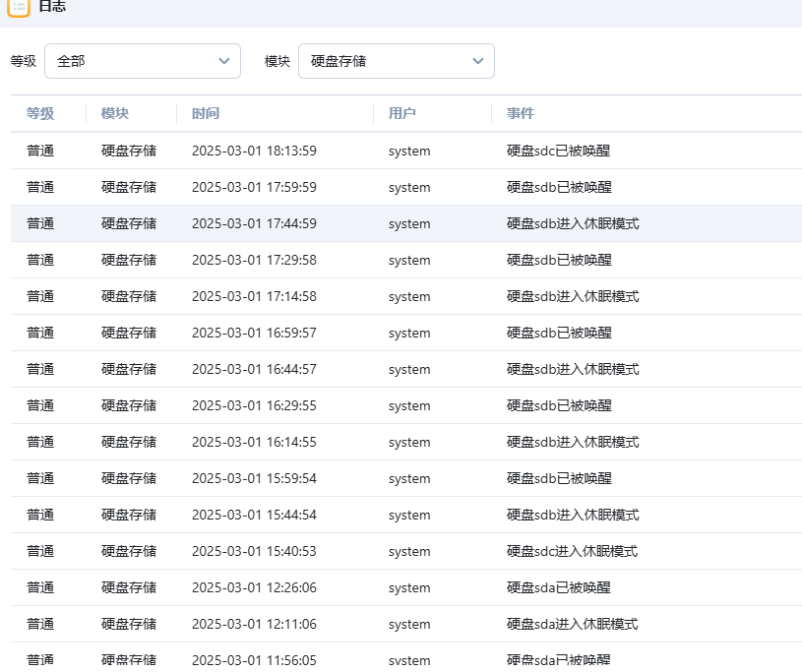Select the log entry 硬盘sdc已被唤醒

[x=558, y=151]
